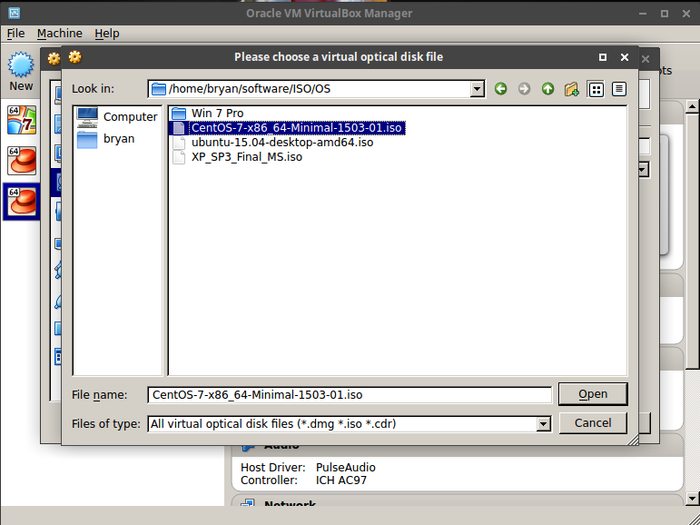Expand the Look in path dropdown
Image resolution: width=700 pixels, height=525 pixels.
click(477, 89)
